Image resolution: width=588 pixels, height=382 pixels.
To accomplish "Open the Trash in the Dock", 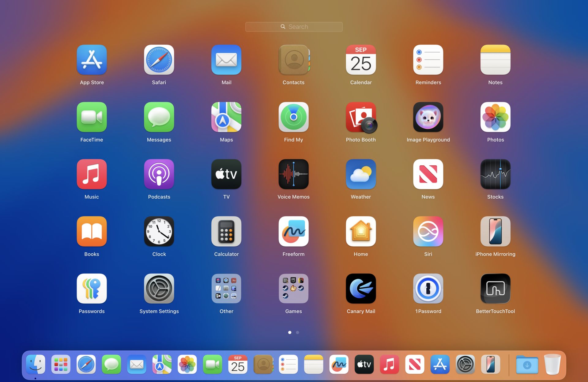I will coord(552,365).
